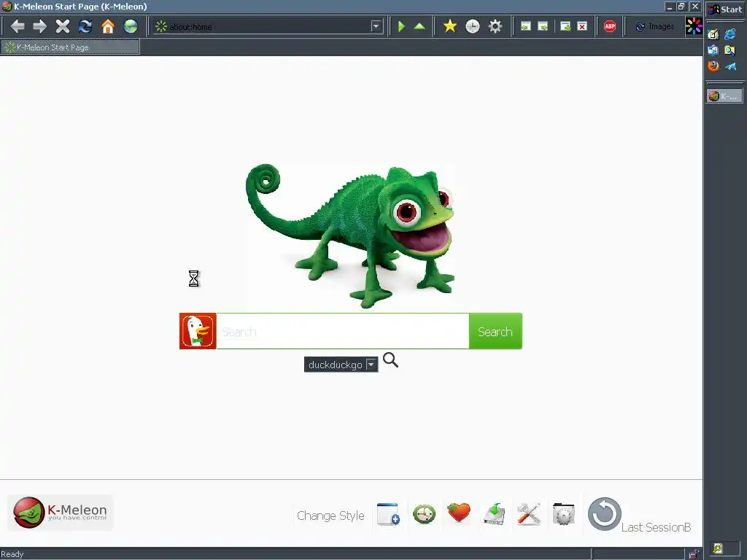
Task: Click the green Up triangle icon
Action: pos(419,26)
